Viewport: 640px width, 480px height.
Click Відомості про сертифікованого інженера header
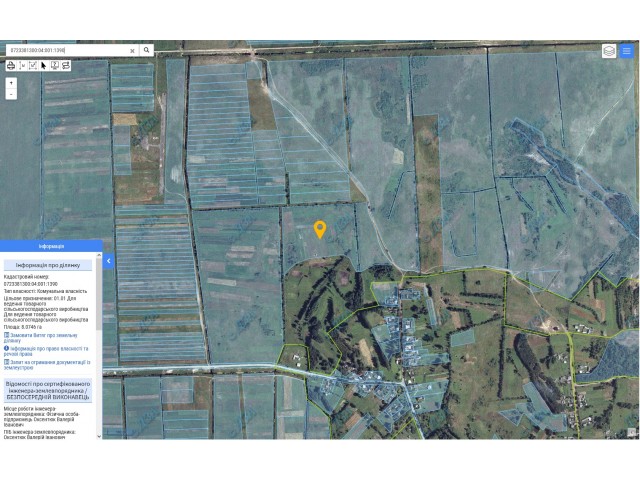coord(48,390)
